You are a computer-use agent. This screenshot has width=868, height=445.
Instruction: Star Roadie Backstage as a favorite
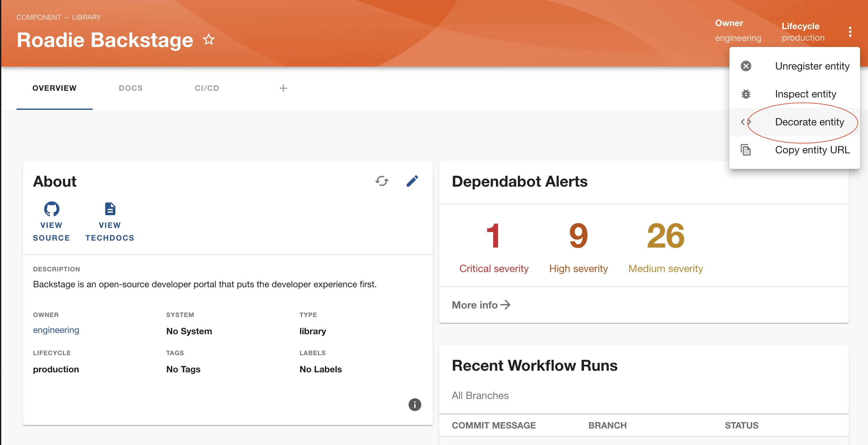point(208,40)
